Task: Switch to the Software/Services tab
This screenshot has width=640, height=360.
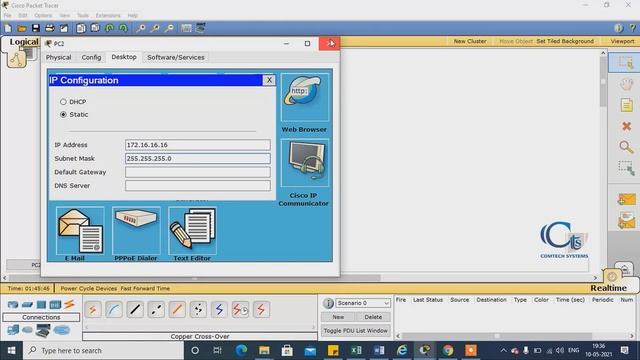Action: coord(176,58)
